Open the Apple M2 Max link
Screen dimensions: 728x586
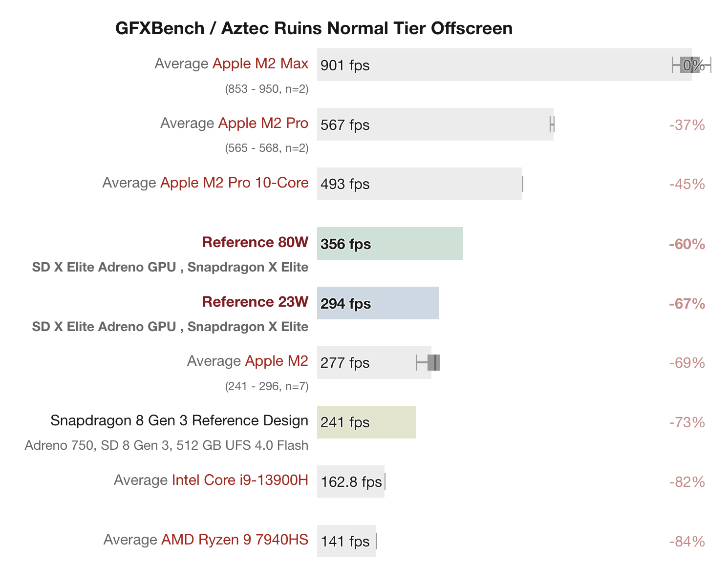point(260,64)
